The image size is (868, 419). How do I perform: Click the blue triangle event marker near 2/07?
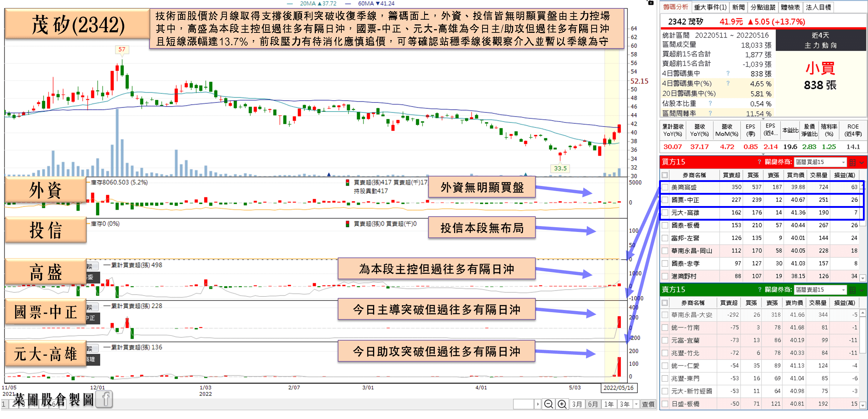click(329, 174)
